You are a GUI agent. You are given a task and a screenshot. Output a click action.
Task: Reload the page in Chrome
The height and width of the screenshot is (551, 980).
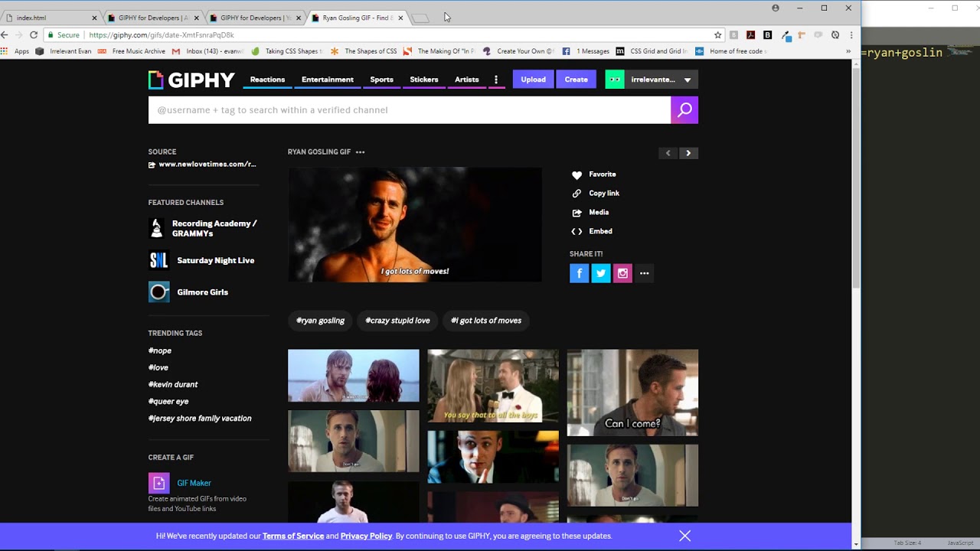coord(34,34)
